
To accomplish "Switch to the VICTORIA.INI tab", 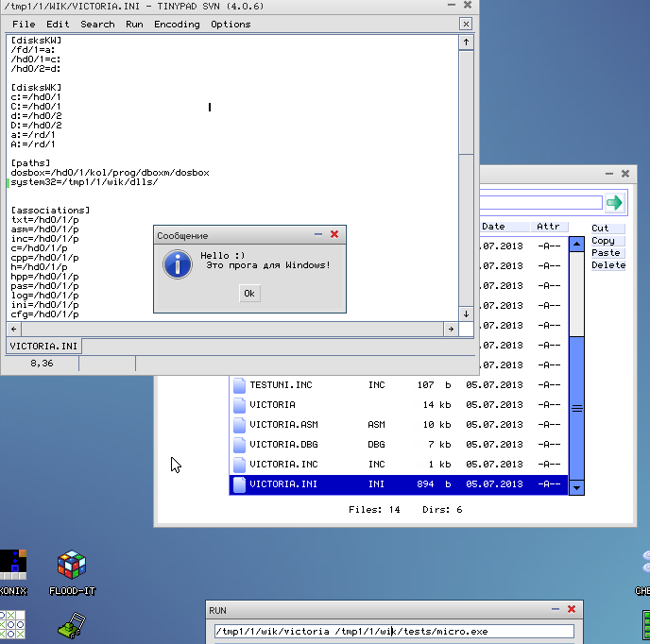I will tap(43, 347).
